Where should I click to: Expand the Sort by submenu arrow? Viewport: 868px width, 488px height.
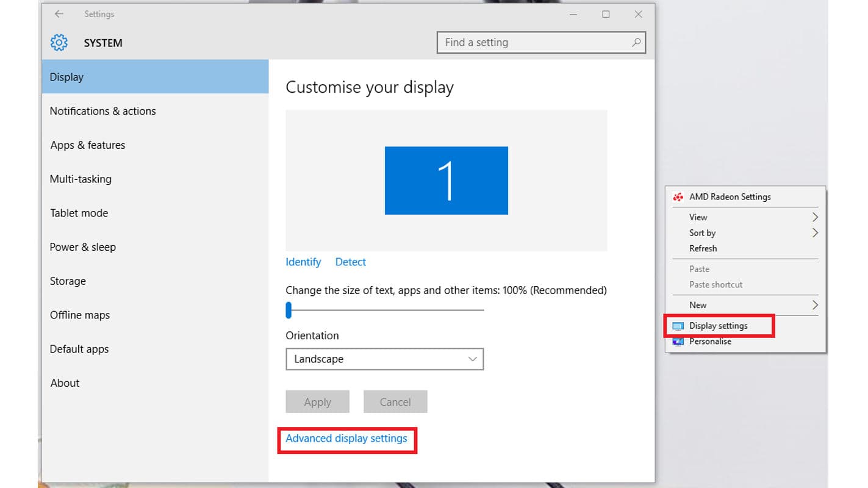pos(815,233)
